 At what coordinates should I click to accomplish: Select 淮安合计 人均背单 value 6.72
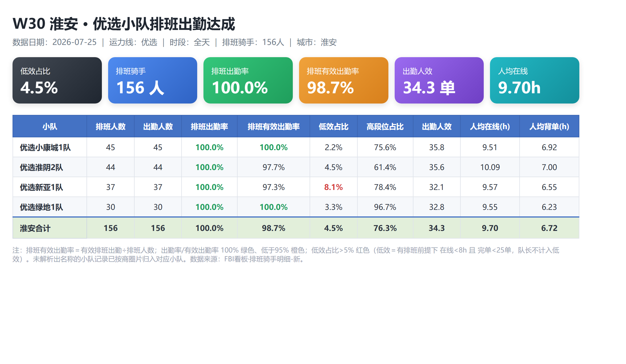tap(549, 228)
